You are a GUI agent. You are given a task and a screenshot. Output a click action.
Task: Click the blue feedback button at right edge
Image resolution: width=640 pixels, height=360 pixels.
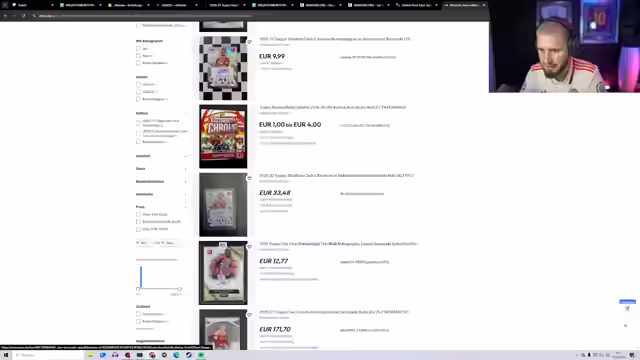[x=627, y=302]
